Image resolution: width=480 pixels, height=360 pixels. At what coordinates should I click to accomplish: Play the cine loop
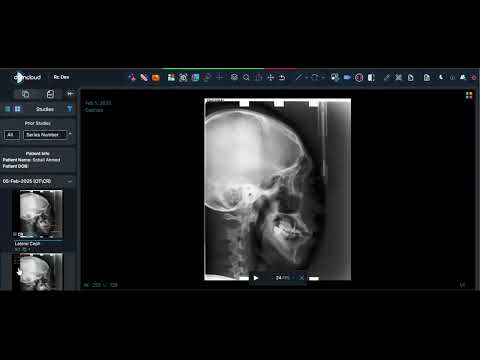point(256,278)
